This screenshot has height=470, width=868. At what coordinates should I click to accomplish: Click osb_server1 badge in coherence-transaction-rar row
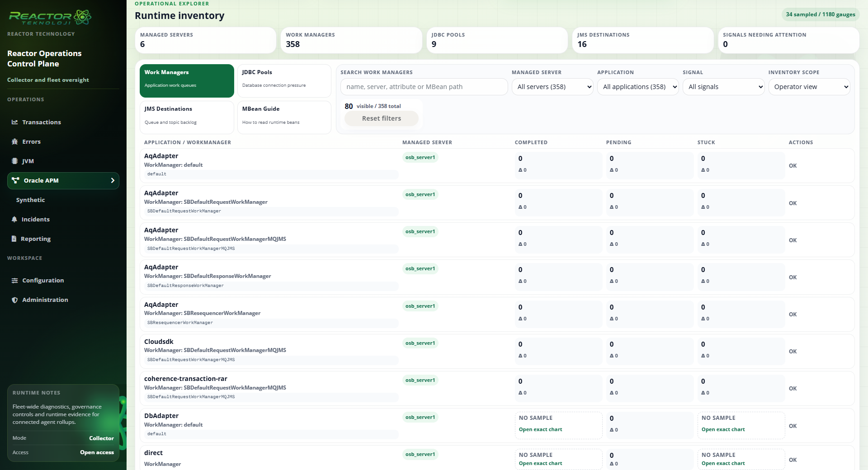click(x=420, y=380)
